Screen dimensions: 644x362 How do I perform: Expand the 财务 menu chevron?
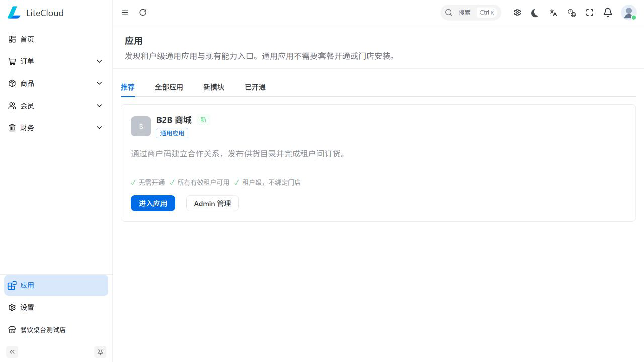click(x=99, y=128)
